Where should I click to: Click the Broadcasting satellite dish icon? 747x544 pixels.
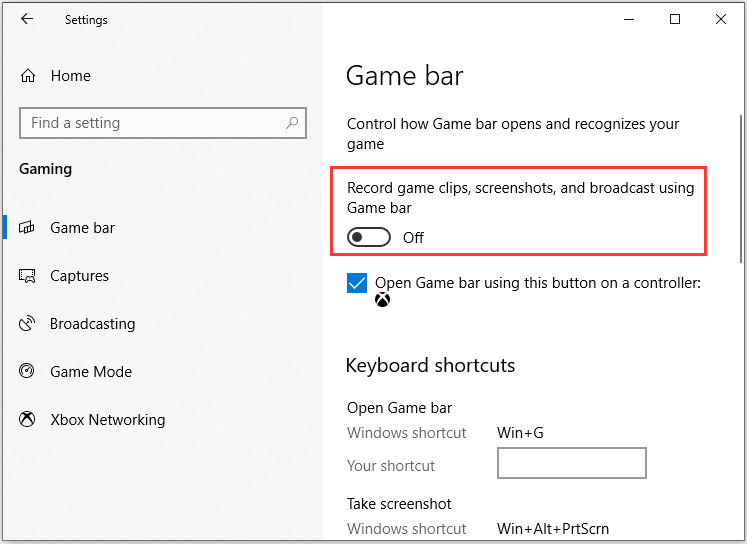click(27, 323)
